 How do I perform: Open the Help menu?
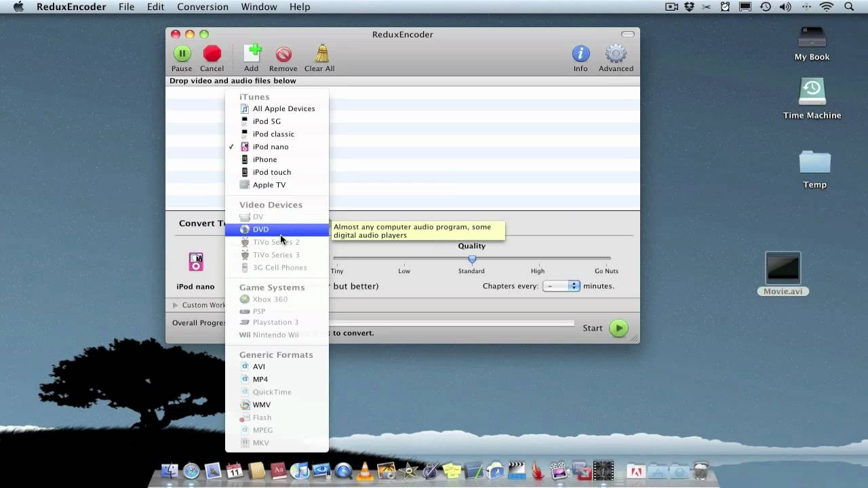coord(300,7)
